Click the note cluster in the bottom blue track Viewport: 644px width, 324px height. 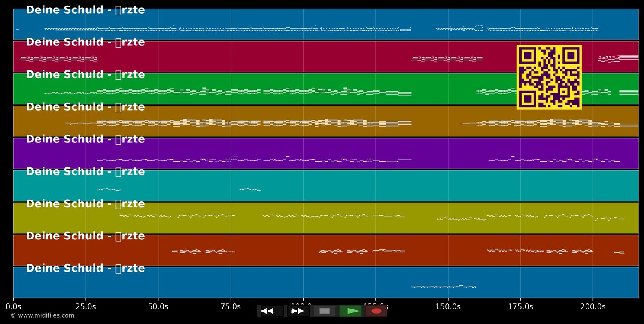coord(444,286)
